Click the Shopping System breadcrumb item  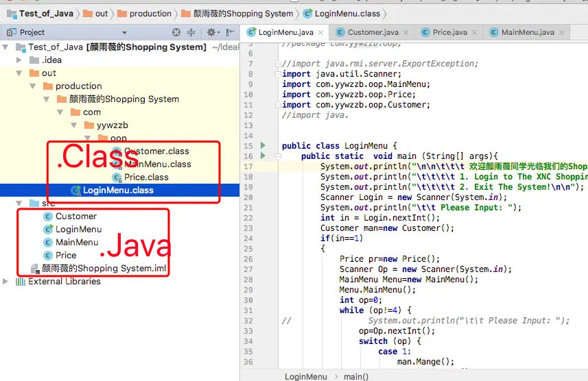point(243,14)
